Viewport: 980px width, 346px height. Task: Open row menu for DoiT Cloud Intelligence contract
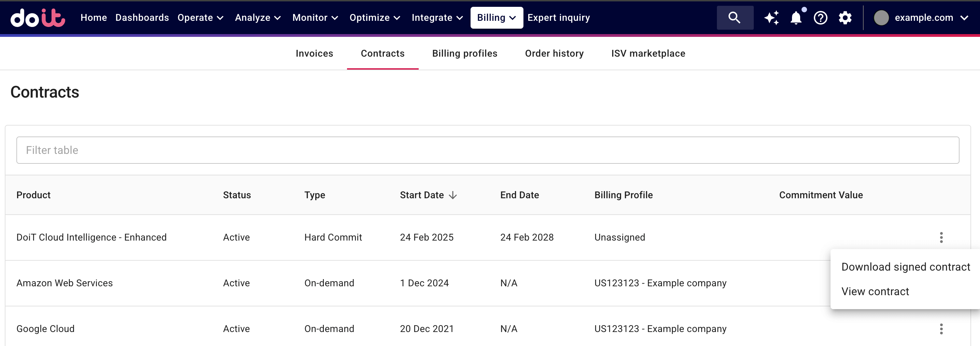pyautogui.click(x=941, y=237)
